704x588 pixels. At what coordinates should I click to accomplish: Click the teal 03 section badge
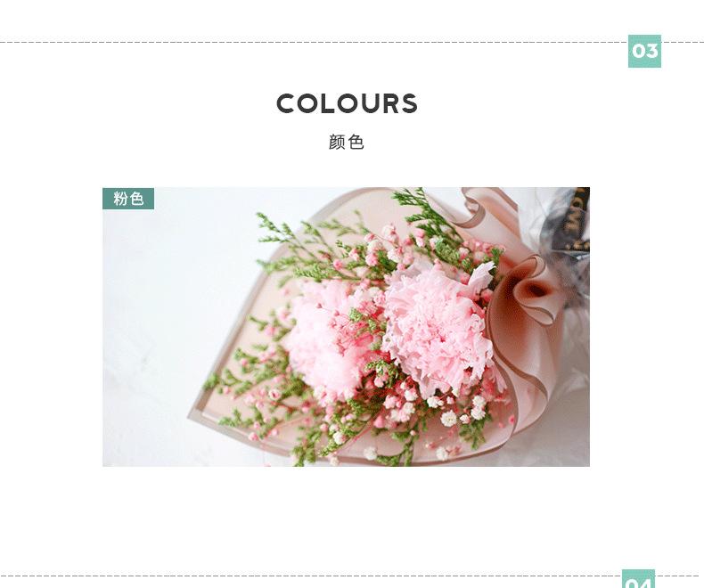click(644, 51)
